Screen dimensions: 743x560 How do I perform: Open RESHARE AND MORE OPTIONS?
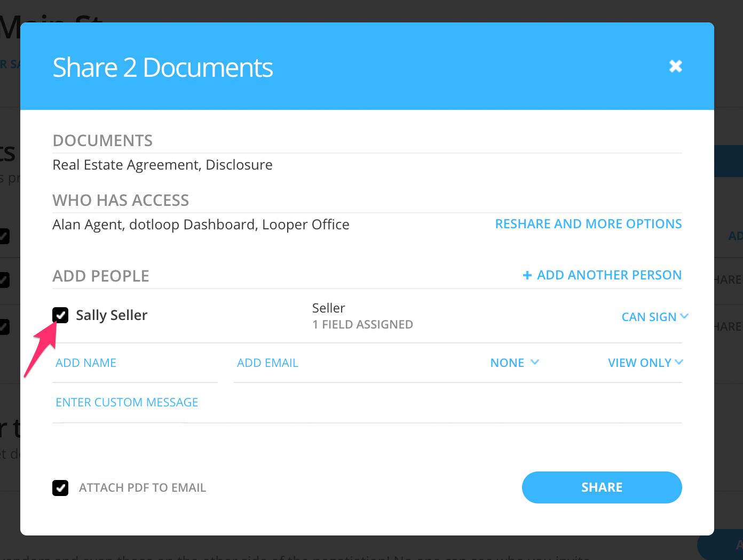[588, 223]
